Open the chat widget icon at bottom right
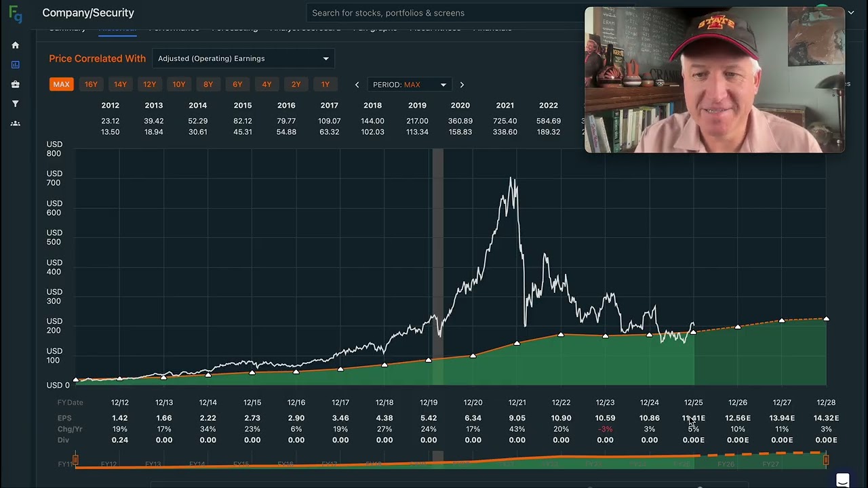 pyautogui.click(x=843, y=481)
